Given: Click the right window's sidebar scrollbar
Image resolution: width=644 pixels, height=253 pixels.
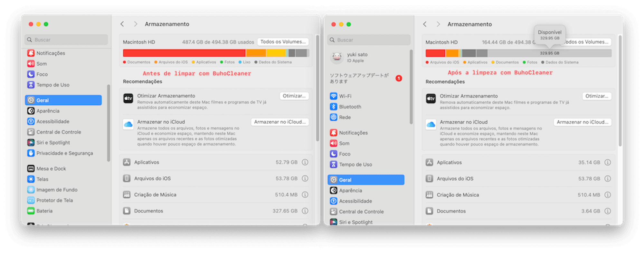Looking at the screenshot, I should click(x=411, y=87).
